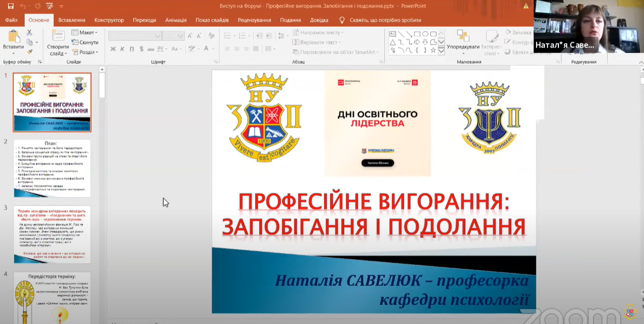Viewport: 644px width, 324px height.
Task: Select the Format Painter brush icon
Action: click(30, 51)
